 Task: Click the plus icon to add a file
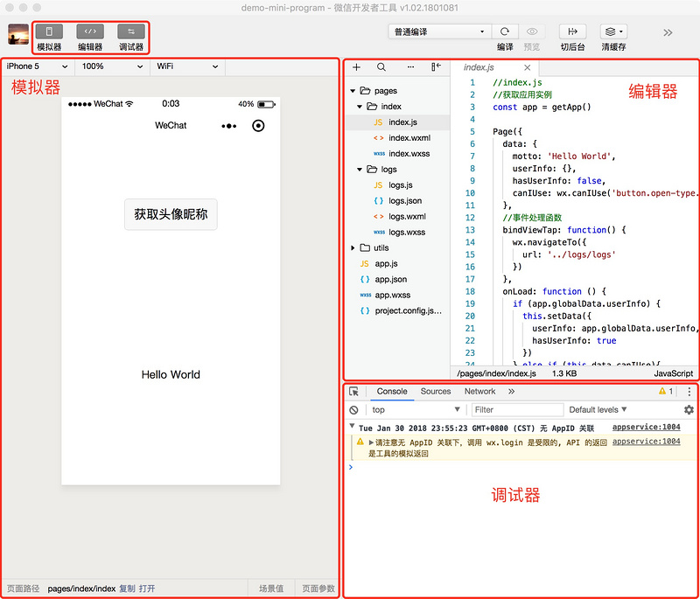click(356, 67)
